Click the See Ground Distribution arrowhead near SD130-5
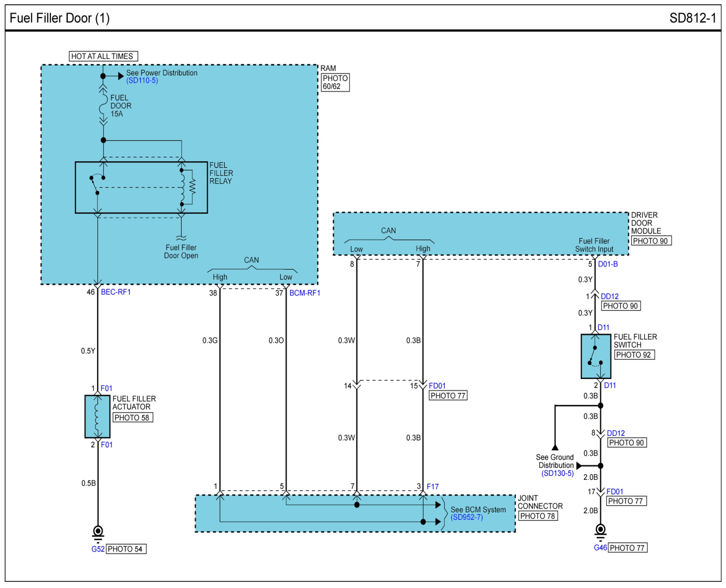This screenshot has width=726, height=588. coord(579,466)
